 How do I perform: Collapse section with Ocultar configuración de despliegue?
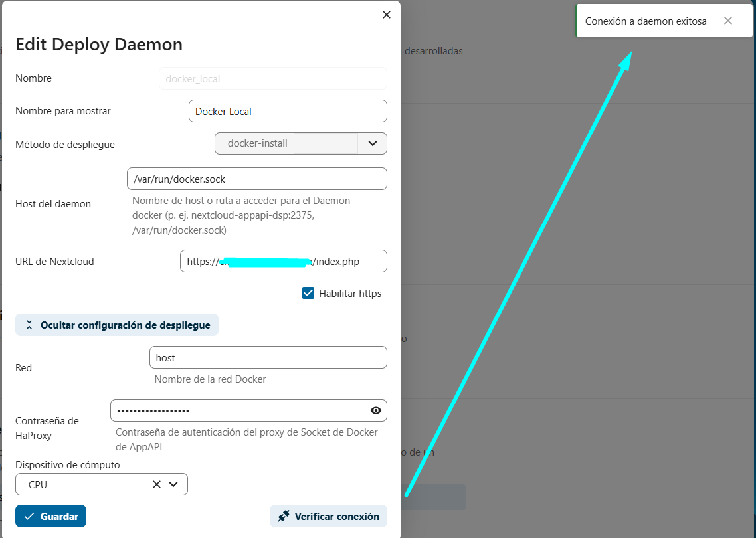click(117, 325)
